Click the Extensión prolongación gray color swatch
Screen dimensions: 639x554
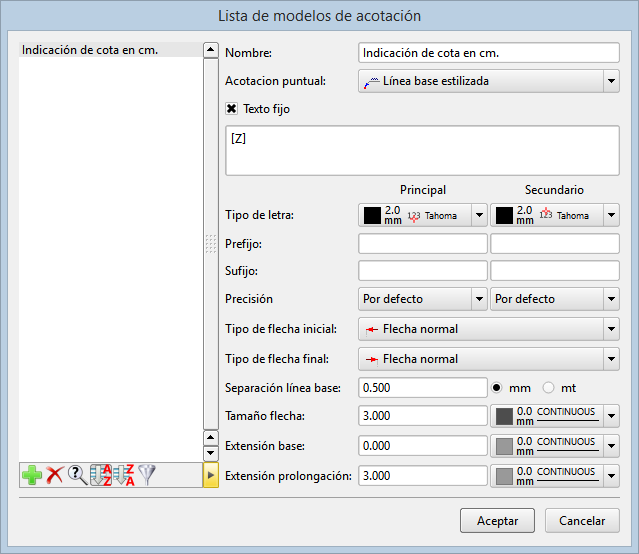[504, 476]
